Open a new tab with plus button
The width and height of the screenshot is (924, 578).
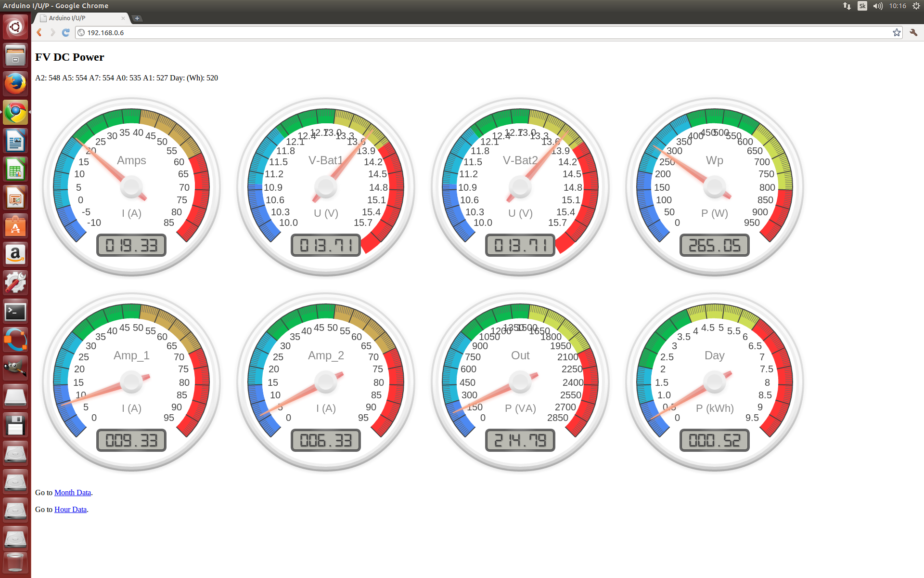click(x=137, y=18)
